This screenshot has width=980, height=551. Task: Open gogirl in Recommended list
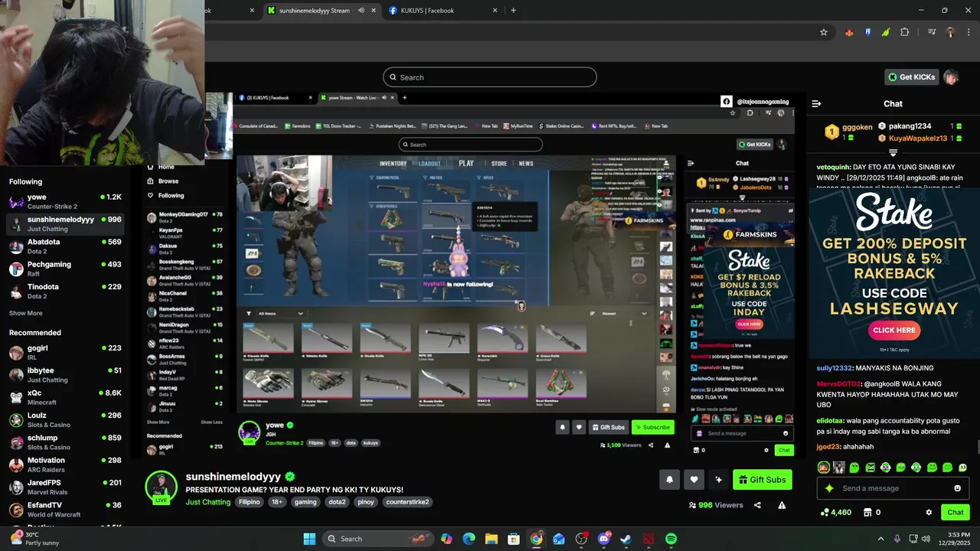tap(65, 352)
